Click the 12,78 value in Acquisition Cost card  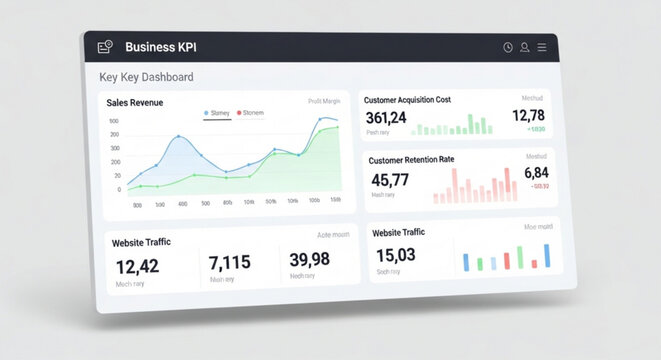tap(528, 116)
